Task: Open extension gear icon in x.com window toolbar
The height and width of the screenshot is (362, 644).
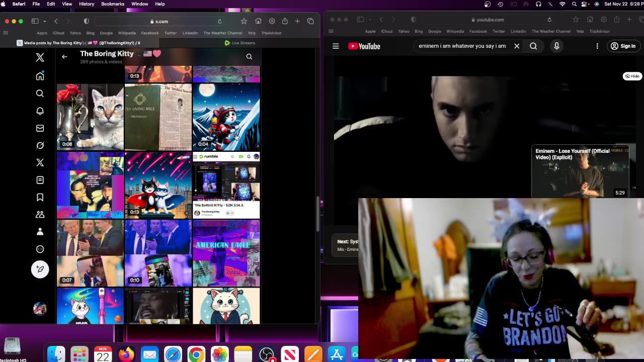Action: point(272,21)
